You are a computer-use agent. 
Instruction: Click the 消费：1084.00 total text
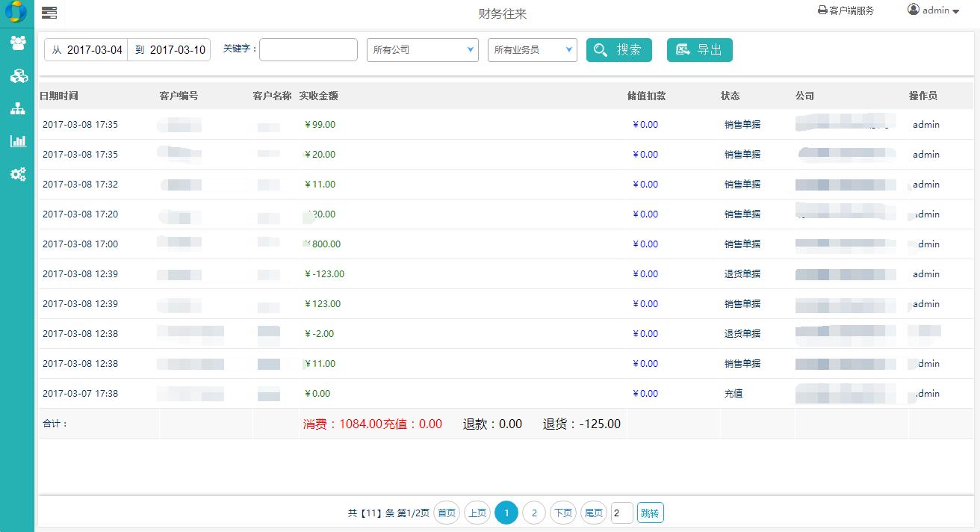pos(343,424)
